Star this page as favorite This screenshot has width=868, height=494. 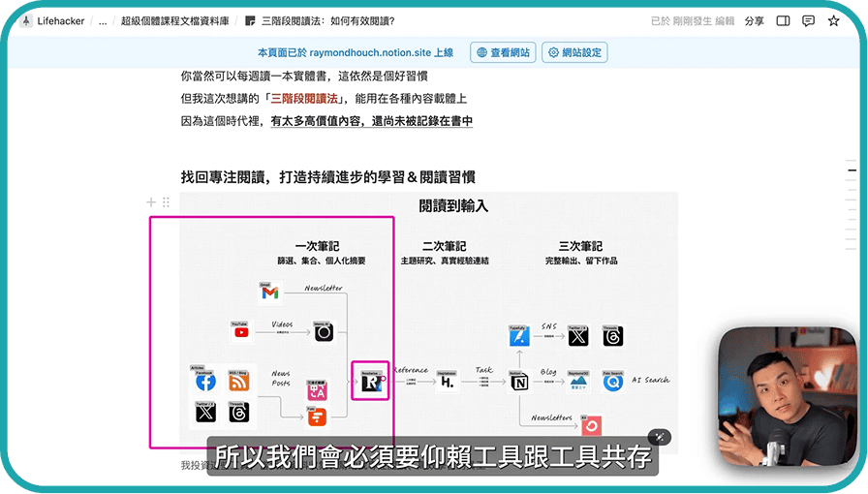[x=834, y=21]
